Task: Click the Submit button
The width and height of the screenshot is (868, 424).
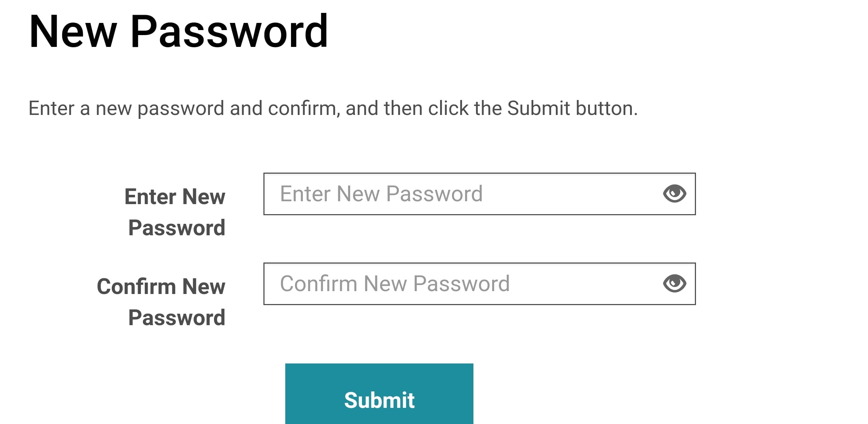Action: [x=379, y=394]
